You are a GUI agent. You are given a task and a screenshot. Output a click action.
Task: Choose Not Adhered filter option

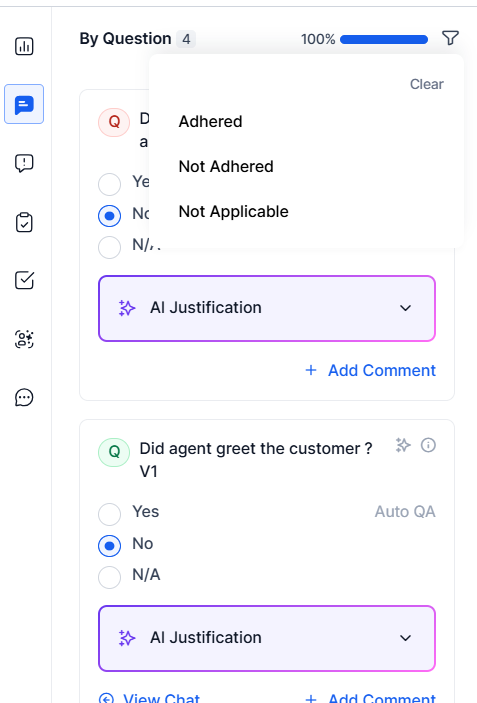(x=226, y=167)
